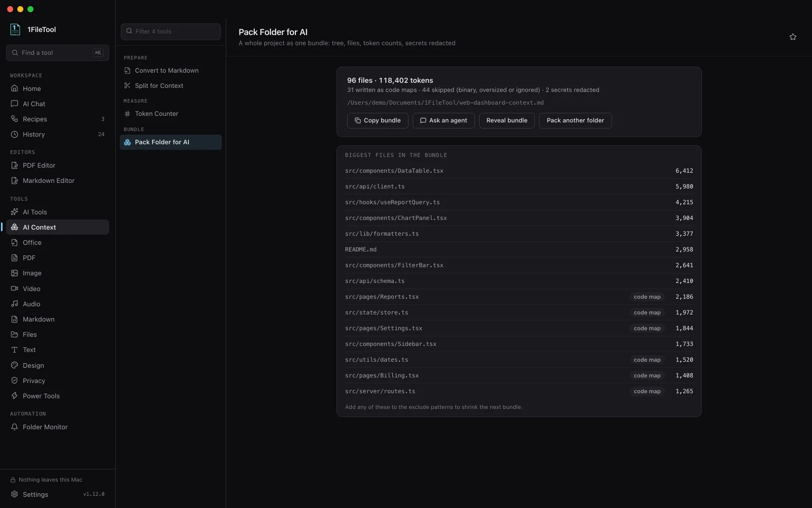Image resolution: width=812 pixels, height=508 pixels.
Task: Open AI Chat in the sidebar
Action: (x=57, y=104)
